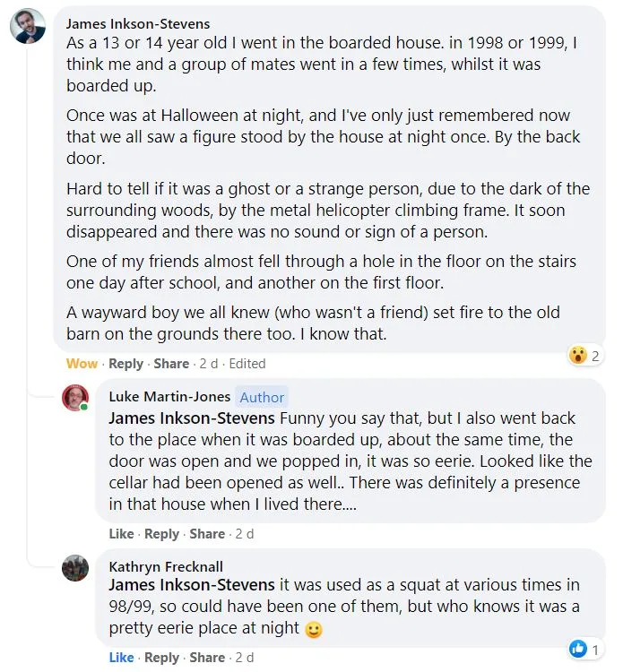Screen dimensions: 623x672
Task: Click Kathryn Frecknall's profile picture
Action: coord(75,568)
